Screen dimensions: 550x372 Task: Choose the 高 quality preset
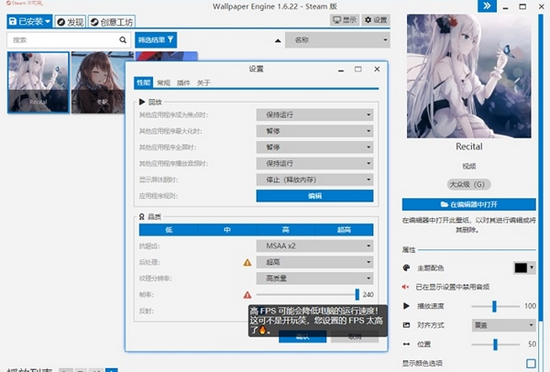pos(286,230)
